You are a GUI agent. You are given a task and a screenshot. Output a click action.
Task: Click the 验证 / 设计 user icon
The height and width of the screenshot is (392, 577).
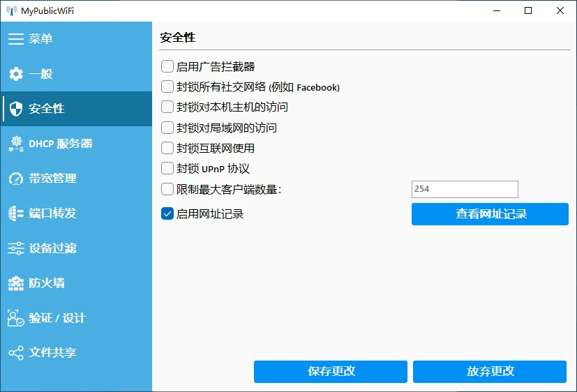click(15, 318)
